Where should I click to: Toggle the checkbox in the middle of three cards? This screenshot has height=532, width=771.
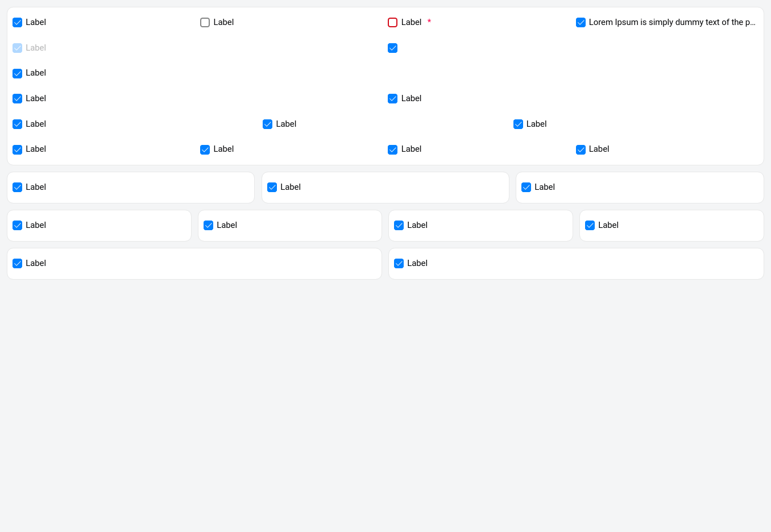272,188
